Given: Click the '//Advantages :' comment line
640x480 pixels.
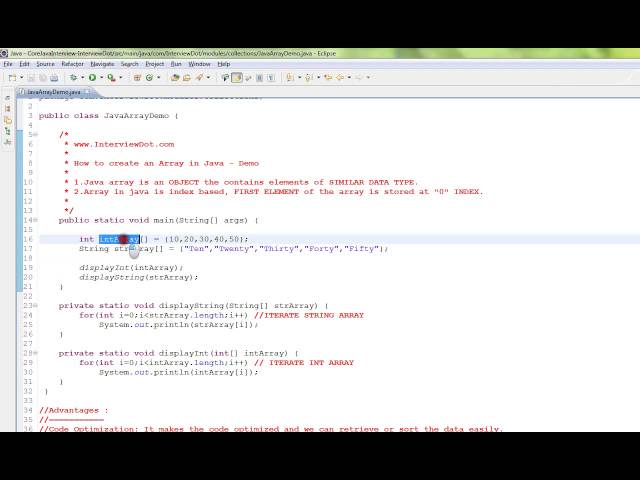Looking at the screenshot, I should (73, 410).
